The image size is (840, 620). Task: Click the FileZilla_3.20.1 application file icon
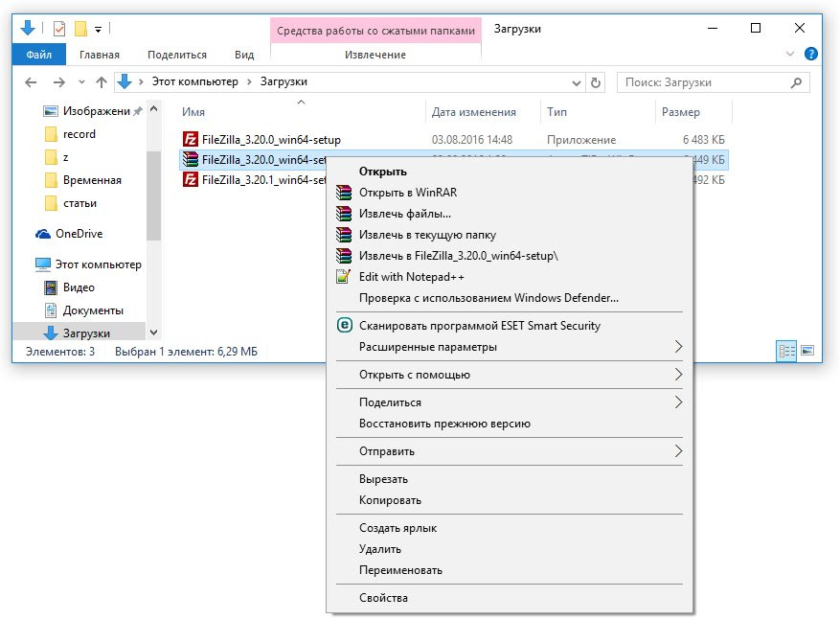click(191, 179)
